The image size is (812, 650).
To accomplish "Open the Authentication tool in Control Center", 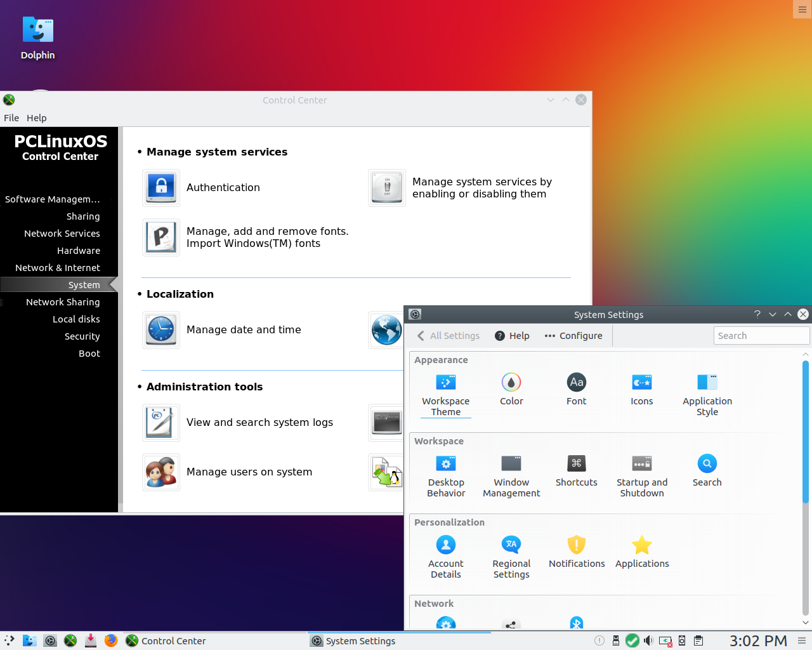I will (161, 188).
